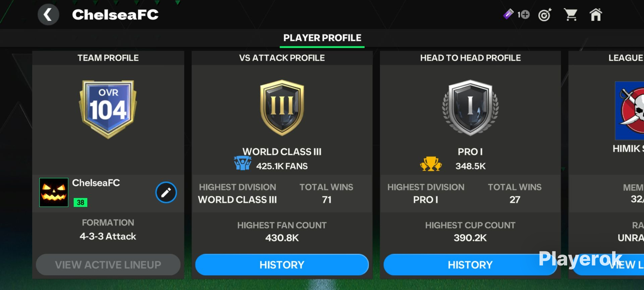The height and width of the screenshot is (290, 644).
Task: Tap the purple ticket icon
Action: [508, 14]
